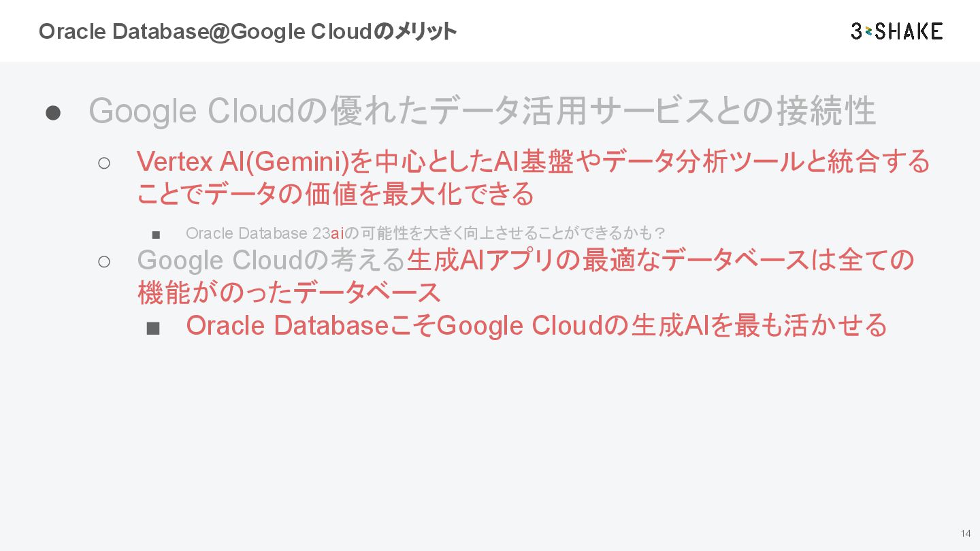Image resolution: width=980 pixels, height=551 pixels.
Task: Click the red text starting with Vertex AI(Gemini)
Action: point(533,162)
